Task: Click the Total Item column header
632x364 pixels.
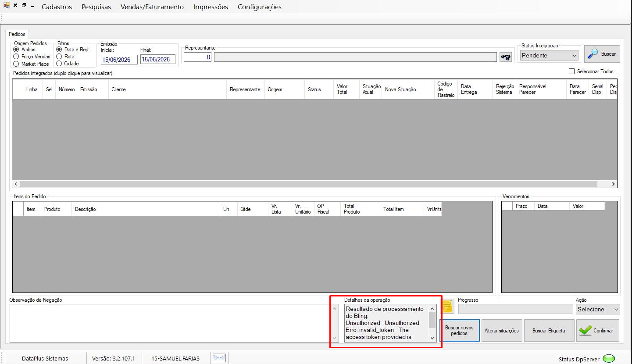Action: [x=401, y=209]
